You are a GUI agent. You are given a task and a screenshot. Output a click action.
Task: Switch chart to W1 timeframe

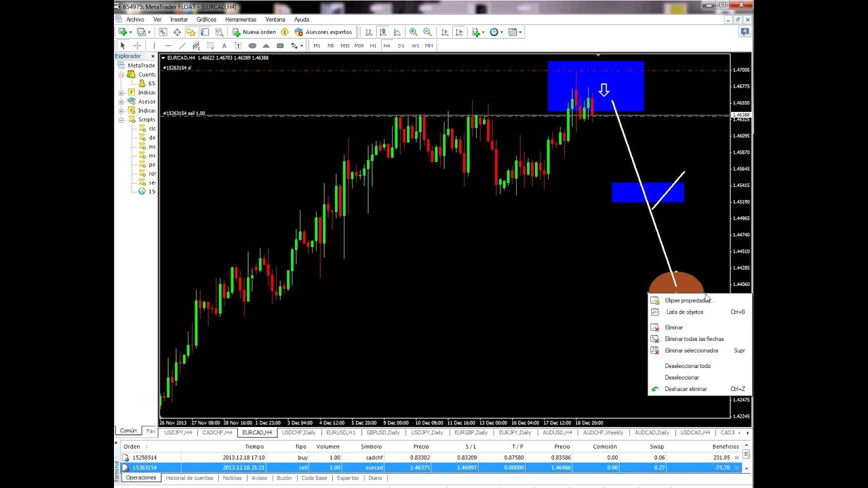click(415, 46)
